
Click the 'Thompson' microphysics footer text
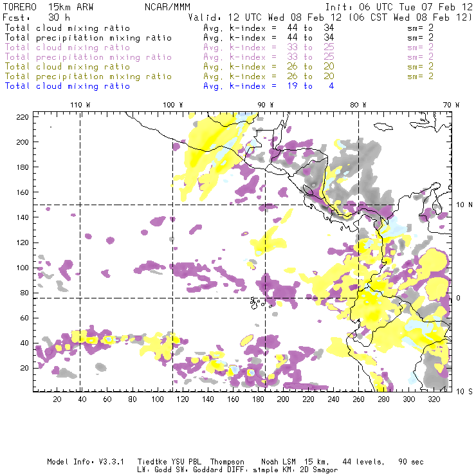point(227,462)
